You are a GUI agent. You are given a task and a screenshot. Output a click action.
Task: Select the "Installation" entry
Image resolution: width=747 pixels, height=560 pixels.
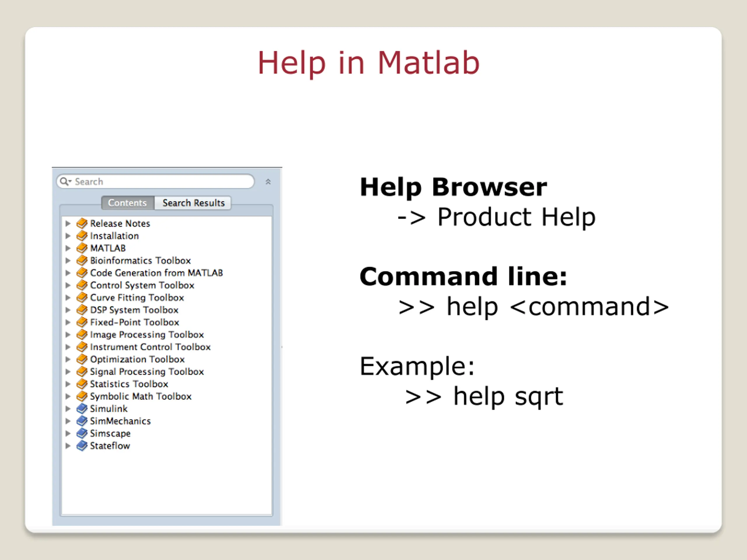pyautogui.click(x=114, y=236)
